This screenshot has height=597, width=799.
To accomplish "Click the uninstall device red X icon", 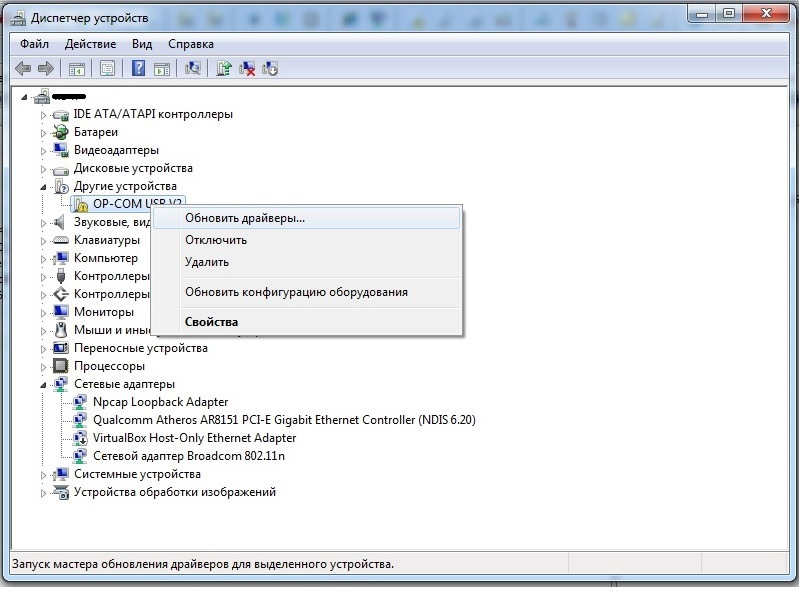I will pos(247,68).
